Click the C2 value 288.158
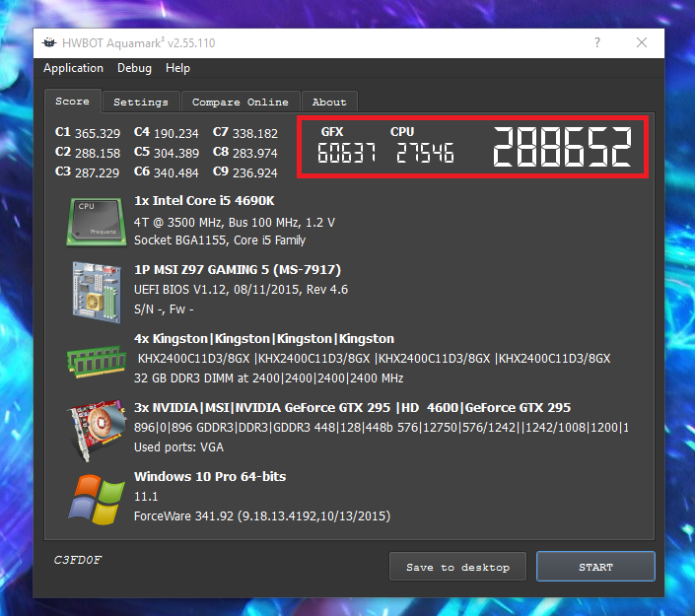Image resolution: width=695 pixels, height=616 pixels. pos(98,154)
